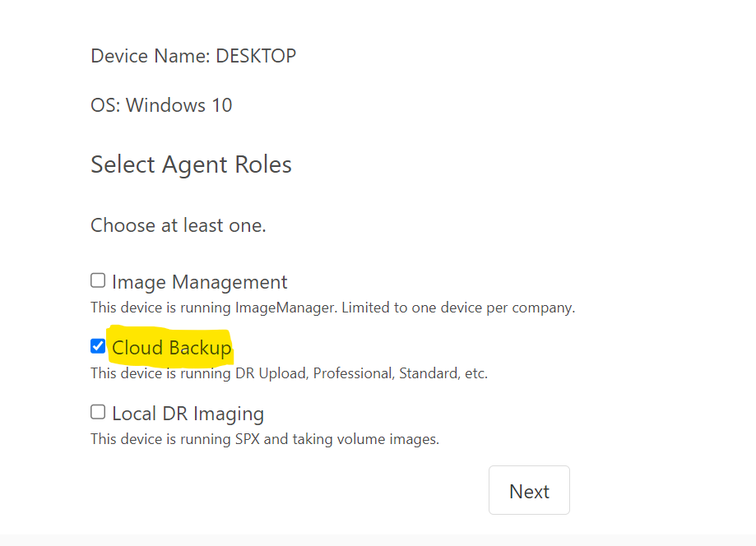
Task: Click the DR Upload description text
Action: (288, 372)
